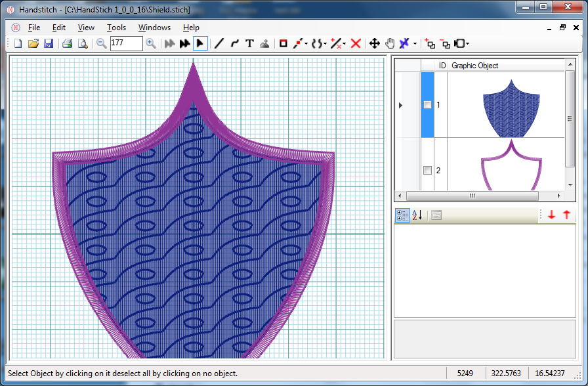Click the edit point tool with red node
This screenshot has width=588, height=386.
(x=298, y=43)
